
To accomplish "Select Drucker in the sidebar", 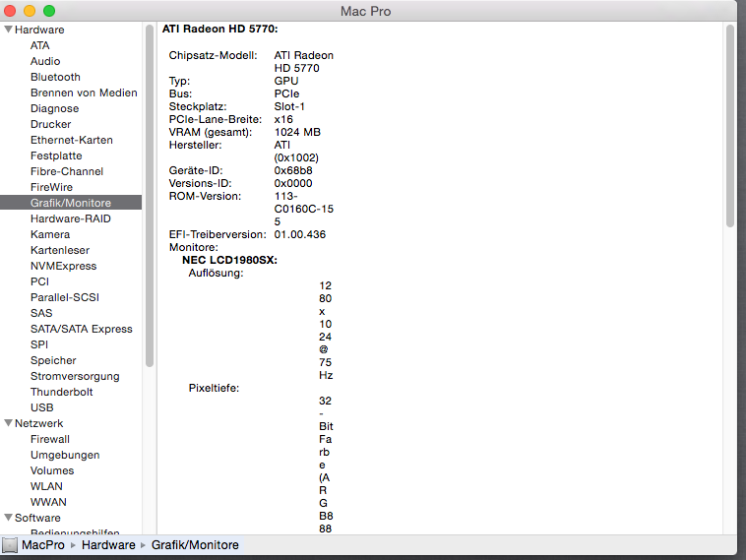I will [x=50, y=124].
